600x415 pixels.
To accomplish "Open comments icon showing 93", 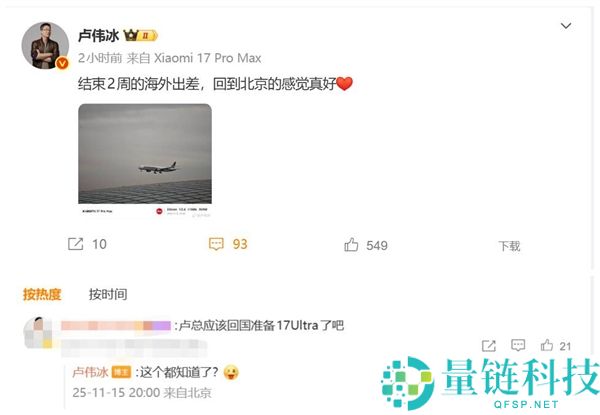I will click(x=216, y=244).
